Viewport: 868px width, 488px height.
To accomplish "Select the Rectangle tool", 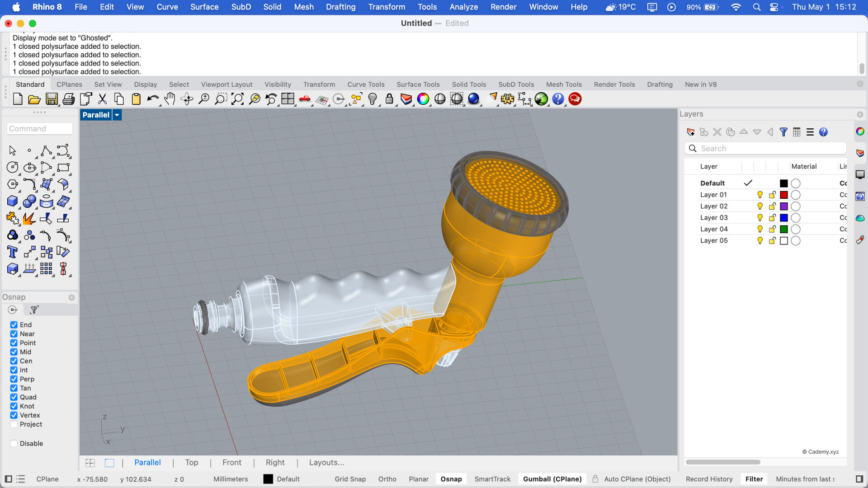I will [x=63, y=168].
